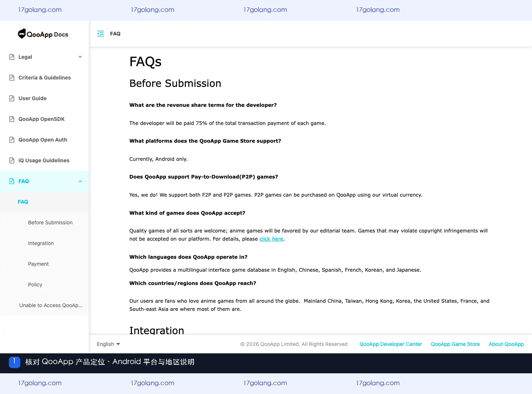The height and width of the screenshot is (394, 532).
Task: Open the User Guide section
Action: 44,98
